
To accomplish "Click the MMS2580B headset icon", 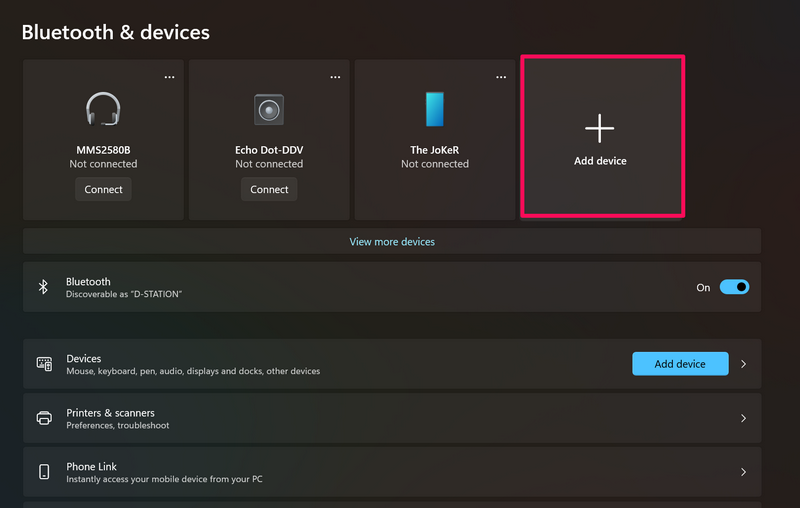I will [103, 108].
